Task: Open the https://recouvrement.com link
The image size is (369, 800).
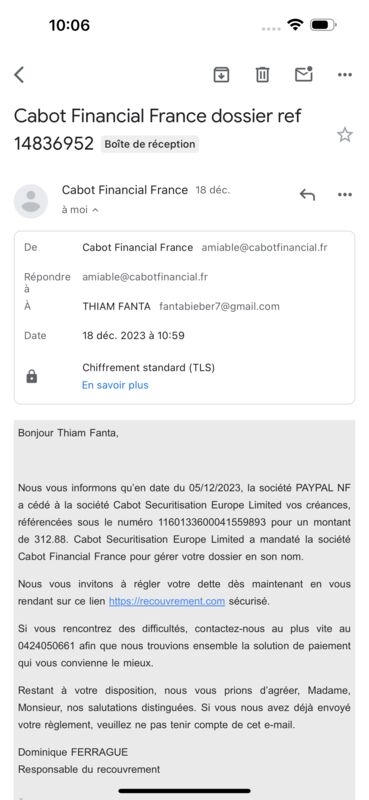Action: [167, 601]
